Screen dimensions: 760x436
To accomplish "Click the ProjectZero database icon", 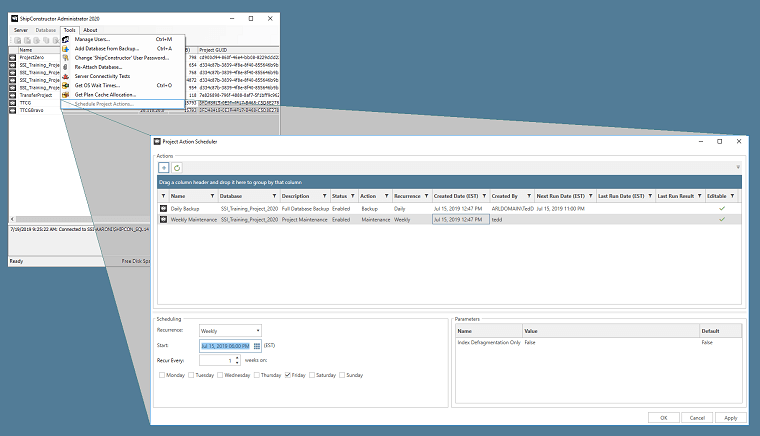I will pos(13,57).
